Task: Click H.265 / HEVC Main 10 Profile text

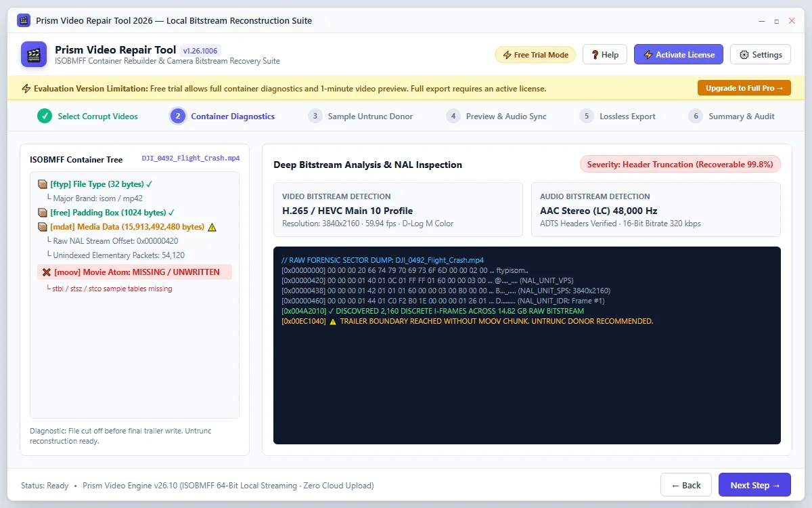Action: [347, 211]
